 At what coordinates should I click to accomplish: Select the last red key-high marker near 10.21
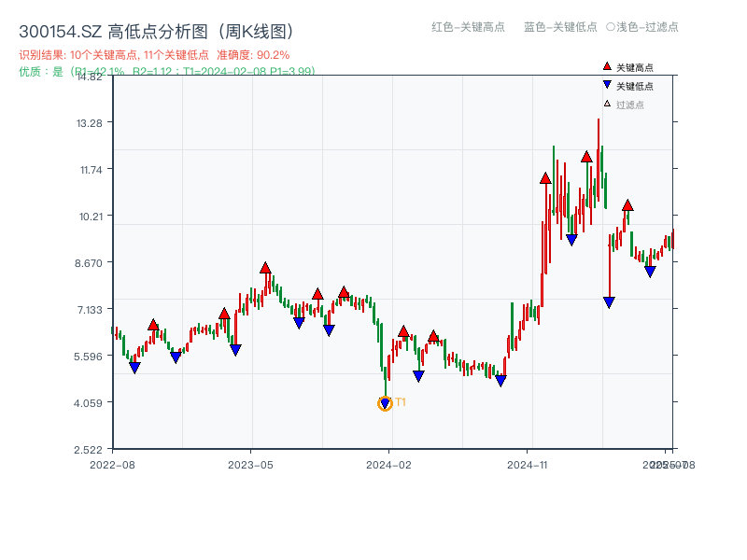(x=627, y=205)
